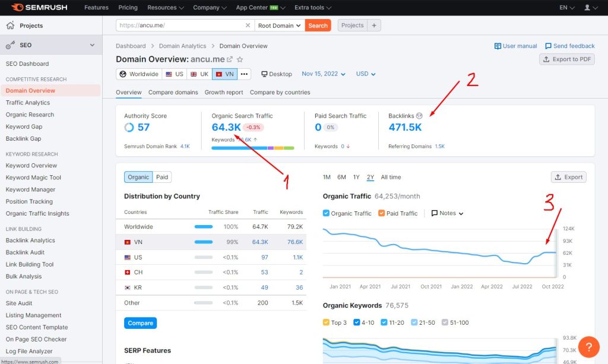This screenshot has height=364, width=608.
Task: Select the VN flag country filter
Action: (x=224, y=74)
